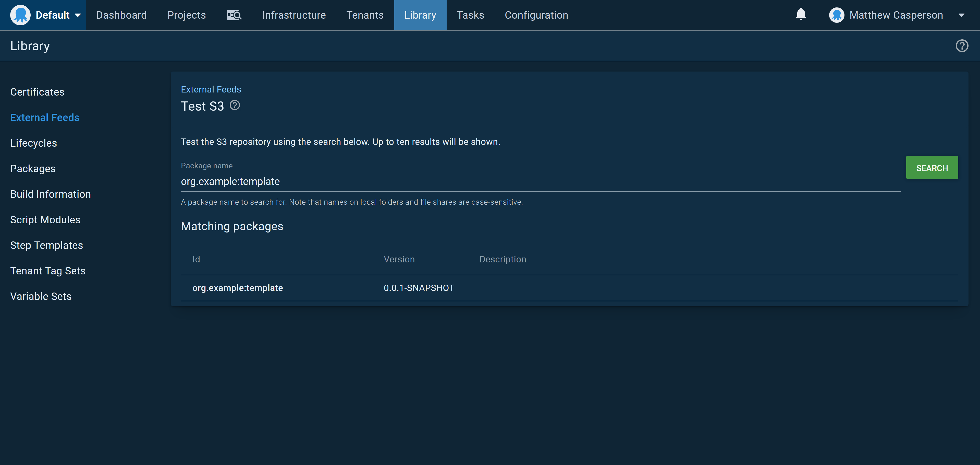980x465 pixels.
Task: Select the org.example:template result row
Action: click(x=237, y=288)
